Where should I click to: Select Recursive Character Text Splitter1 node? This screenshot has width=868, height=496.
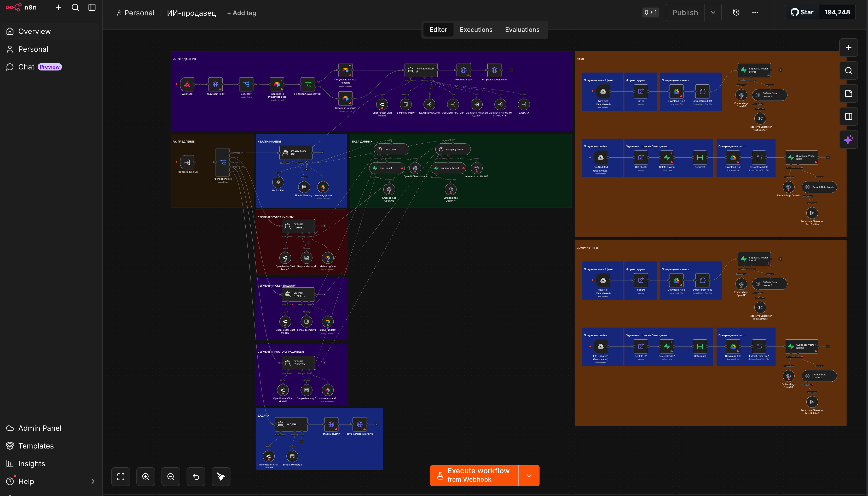tap(760, 119)
